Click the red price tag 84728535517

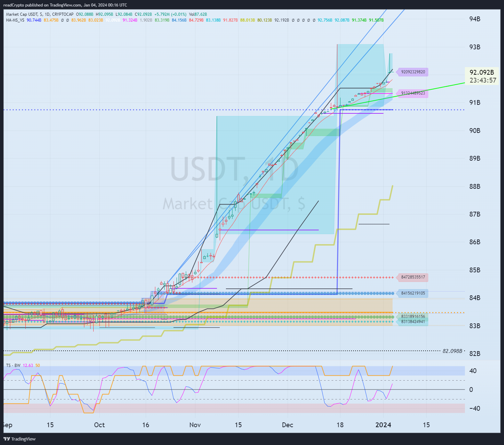(413, 277)
